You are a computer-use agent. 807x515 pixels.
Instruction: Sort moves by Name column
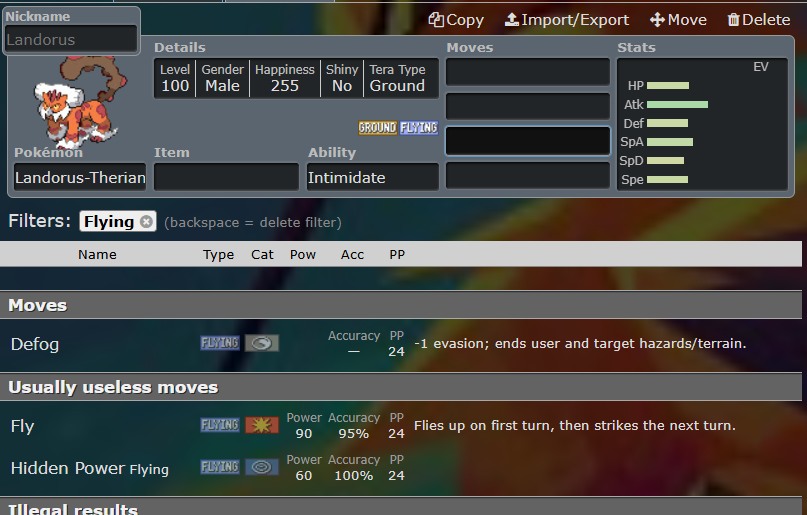pos(97,255)
